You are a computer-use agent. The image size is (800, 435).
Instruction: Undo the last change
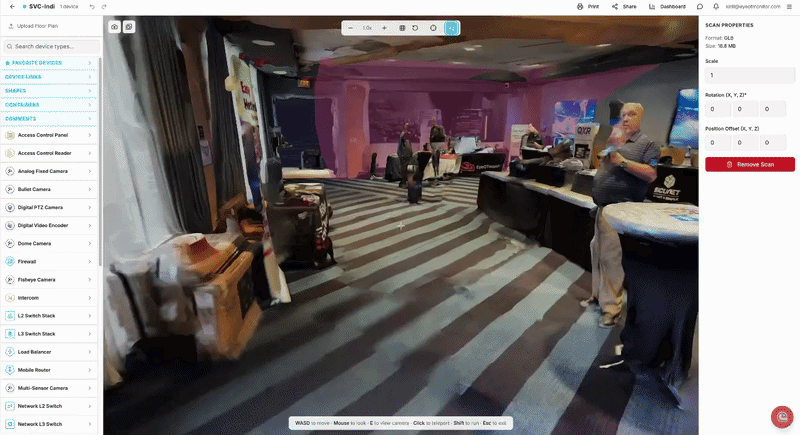92,7
